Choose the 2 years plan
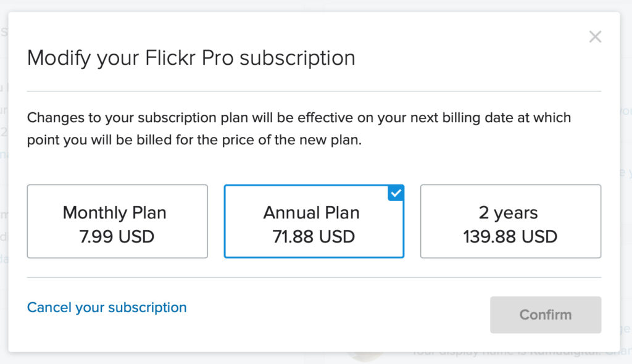Viewport: 632px width, 364px height. point(510,221)
